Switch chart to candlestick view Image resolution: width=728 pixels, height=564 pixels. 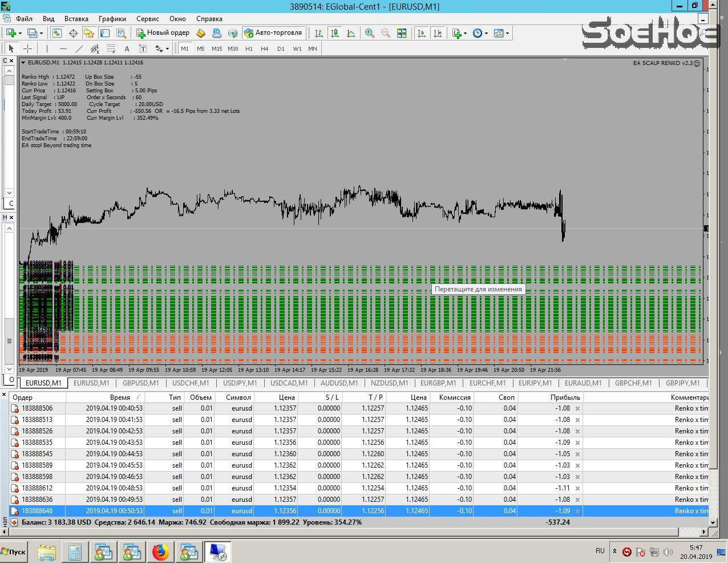coord(335,33)
